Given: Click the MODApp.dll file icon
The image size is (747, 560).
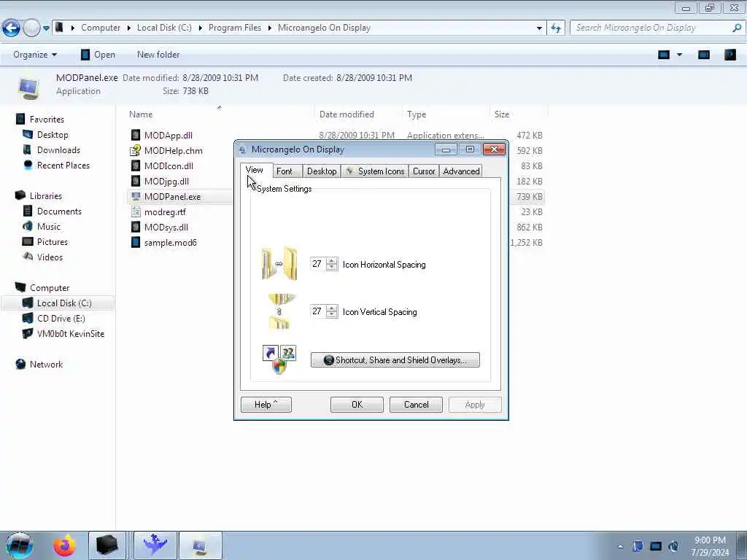Looking at the screenshot, I should pos(136,135).
